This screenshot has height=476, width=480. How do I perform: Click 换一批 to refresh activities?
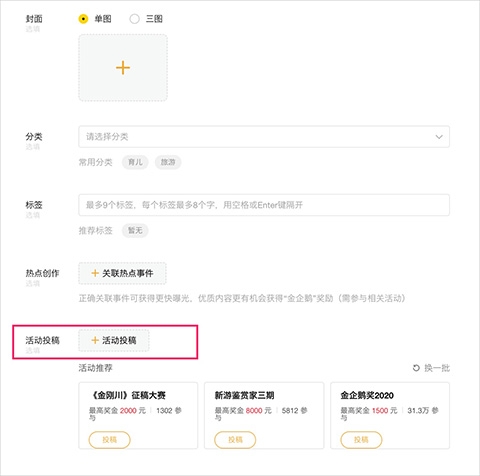pos(437,368)
